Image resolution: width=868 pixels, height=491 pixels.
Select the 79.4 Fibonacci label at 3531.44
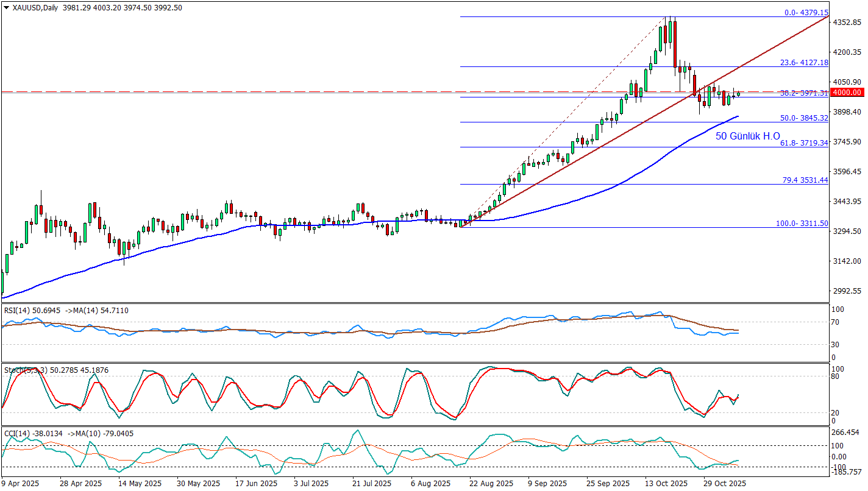pos(805,180)
